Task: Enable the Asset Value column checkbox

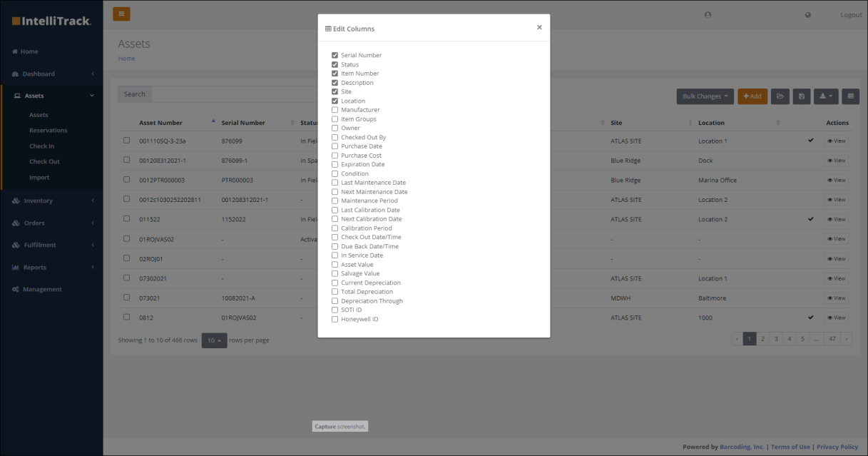Action: 335,265
